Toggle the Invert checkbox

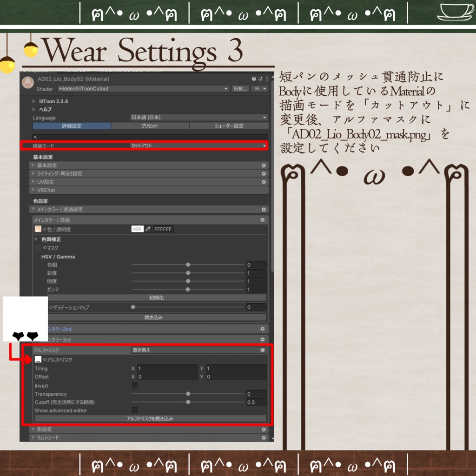pyautogui.click(x=134, y=385)
